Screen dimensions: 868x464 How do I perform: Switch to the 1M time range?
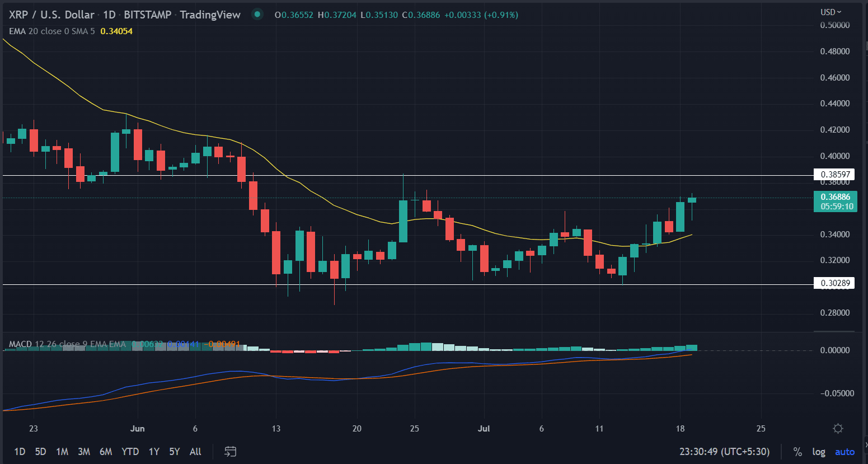coord(62,452)
